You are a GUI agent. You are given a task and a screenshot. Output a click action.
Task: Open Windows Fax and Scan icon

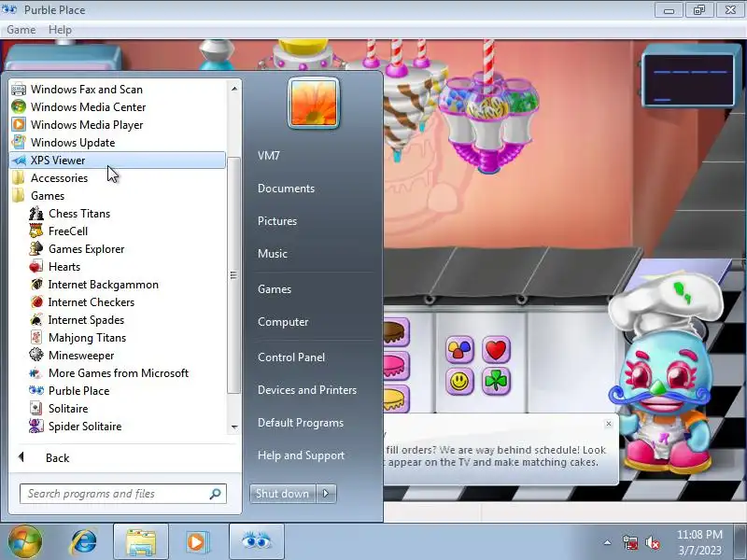[x=19, y=89]
